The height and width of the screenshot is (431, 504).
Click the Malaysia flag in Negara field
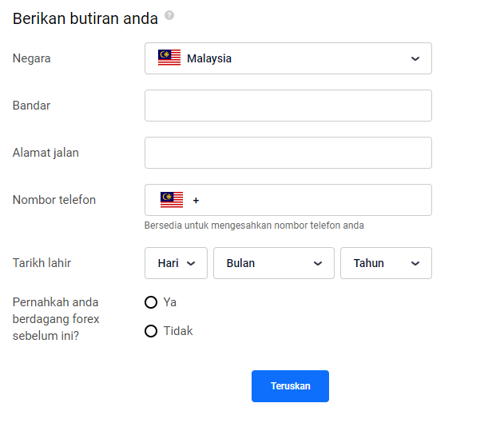pyautogui.click(x=169, y=58)
